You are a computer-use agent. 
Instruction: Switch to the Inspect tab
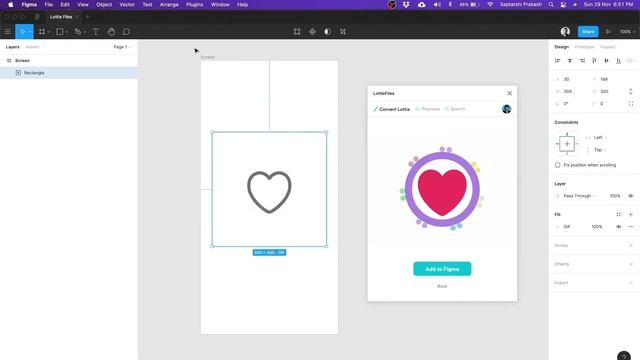click(607, 47)
